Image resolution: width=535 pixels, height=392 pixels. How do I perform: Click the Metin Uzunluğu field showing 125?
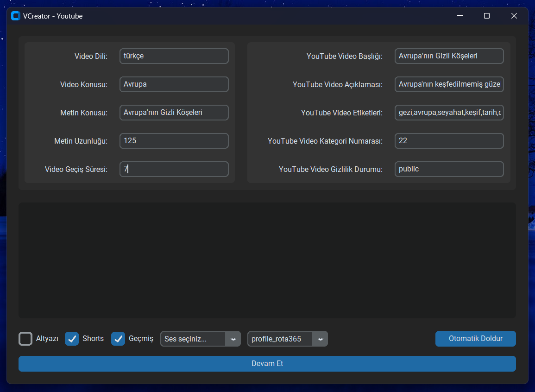click(x=174, y=141)
